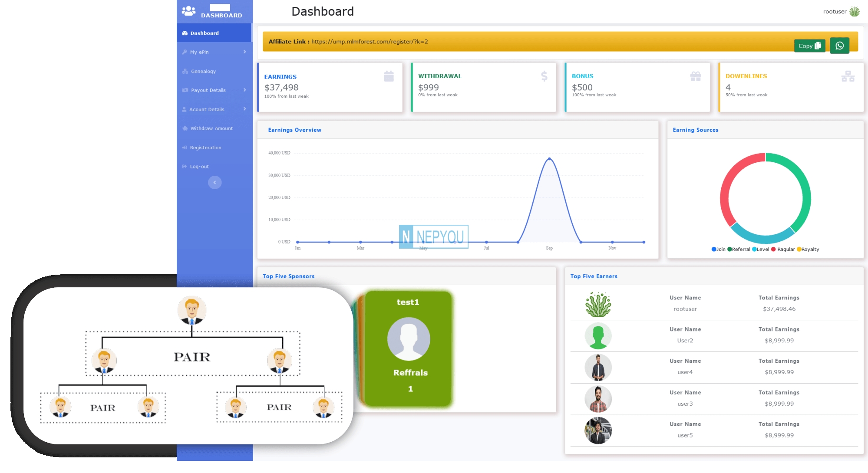
Task: Click the dollar icon in Withdrawal card
Action: (x=544, y=76)
